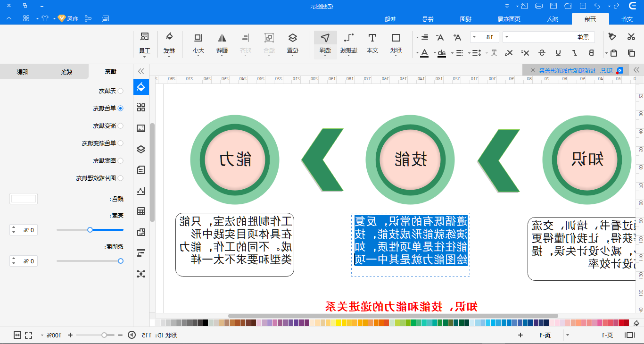Click the Italic formatting icon
The image size is (644, 344).
pos(575,53)
